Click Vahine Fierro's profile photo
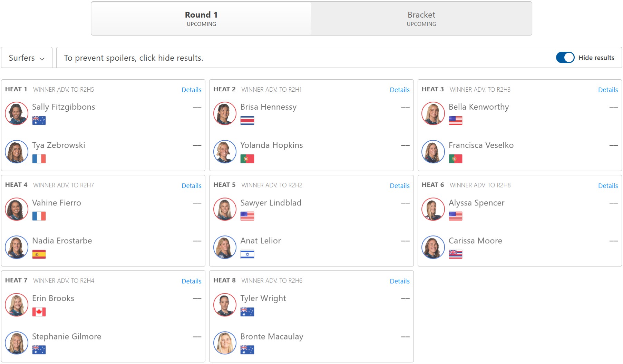This screenshot has width=623, height=364. point(17,209)
